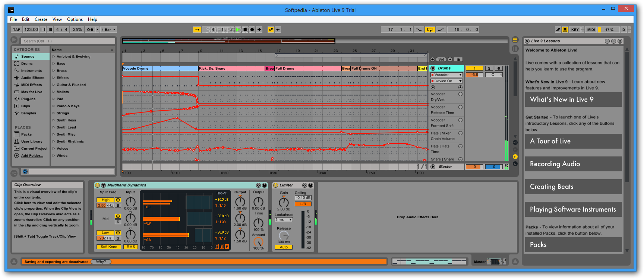Click the Add Folder link

click(x=32, y=156)
